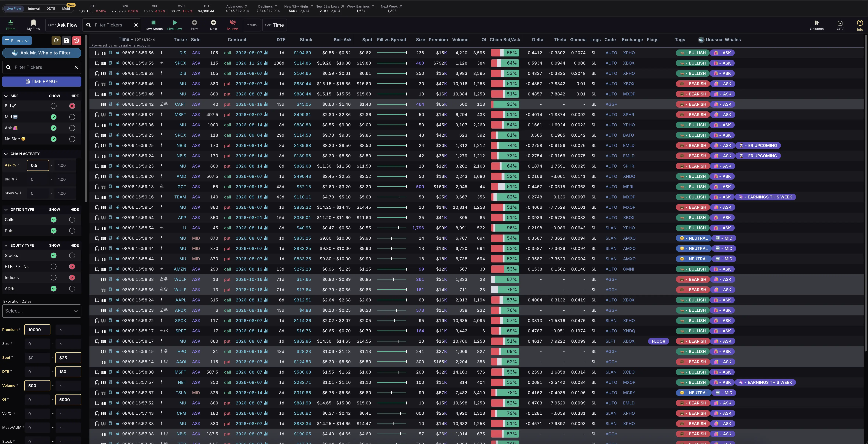Download CSV export icon
868x444 pixels.
pyautogui.click(x=840, y=23)
